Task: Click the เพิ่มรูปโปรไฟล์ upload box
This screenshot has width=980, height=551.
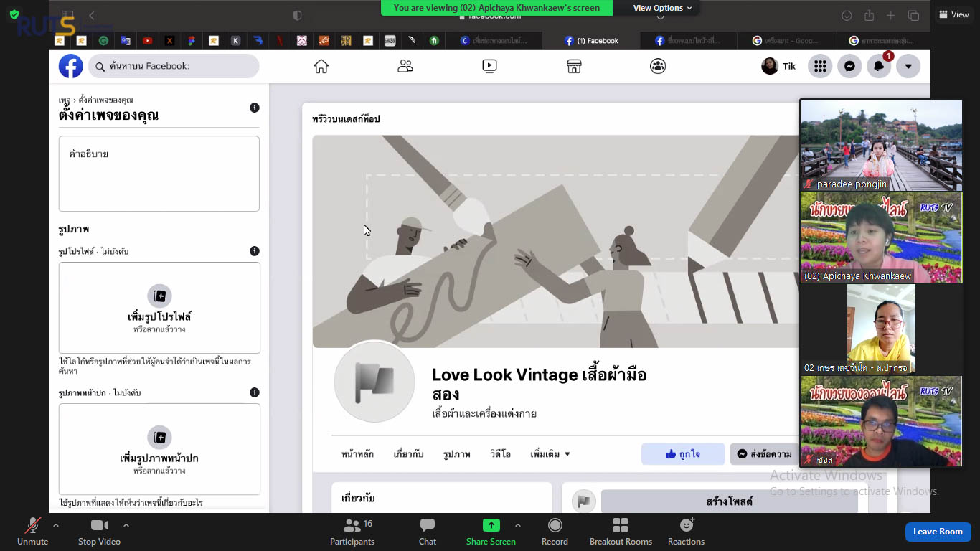Action: [159, 308]
